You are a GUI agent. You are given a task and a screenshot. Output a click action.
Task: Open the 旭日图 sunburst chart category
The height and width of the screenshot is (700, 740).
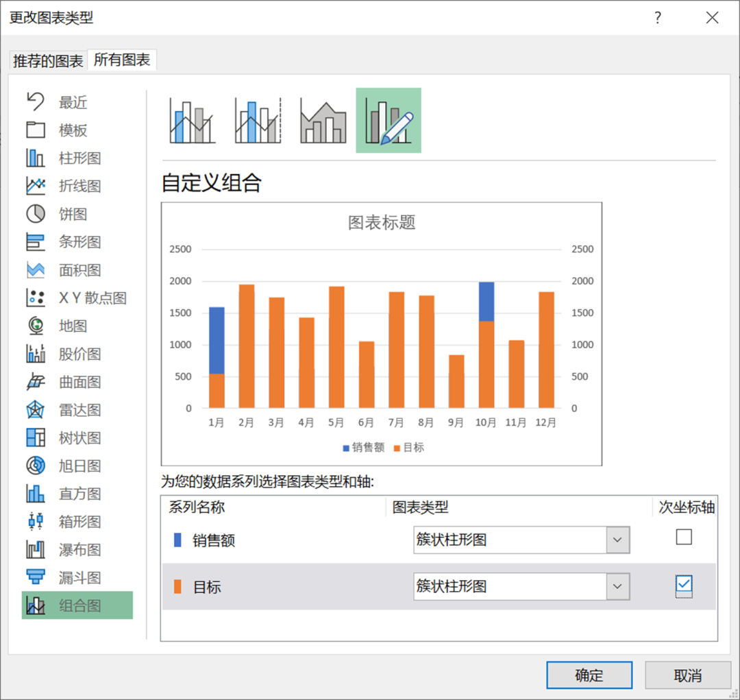(79, 466)
